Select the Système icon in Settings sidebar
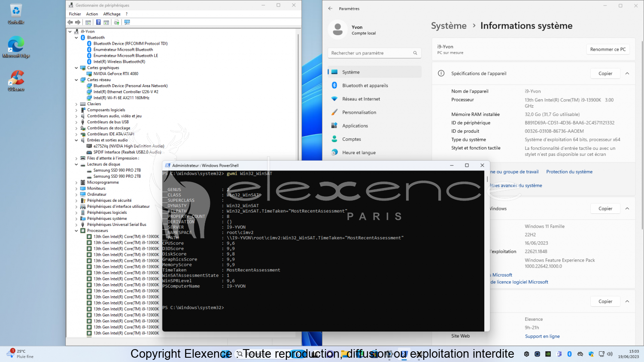This screenshot has height=362, width=644. (x=334, y=72)
